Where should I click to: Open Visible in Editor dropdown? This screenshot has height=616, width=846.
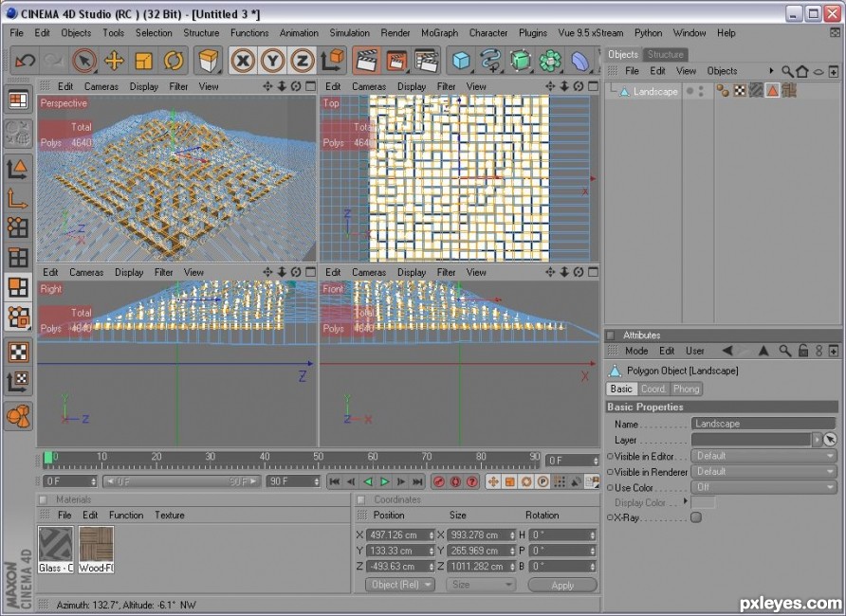point(763,456)
